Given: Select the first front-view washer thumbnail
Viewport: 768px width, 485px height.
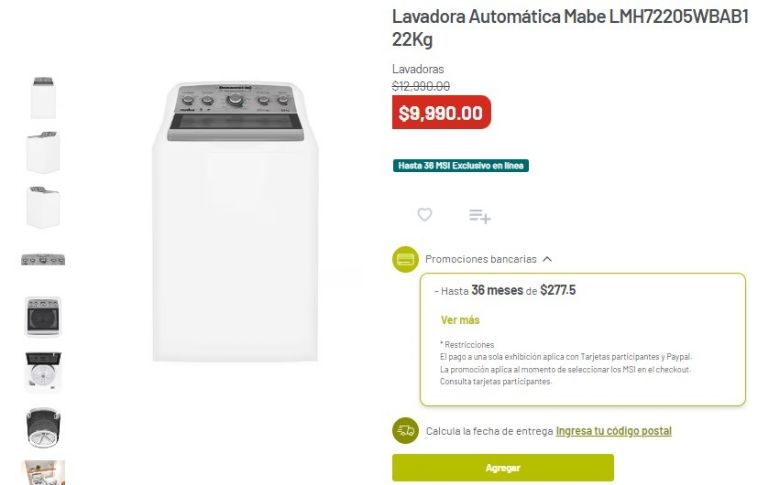Looking at the screenshot, I should 43,97.
